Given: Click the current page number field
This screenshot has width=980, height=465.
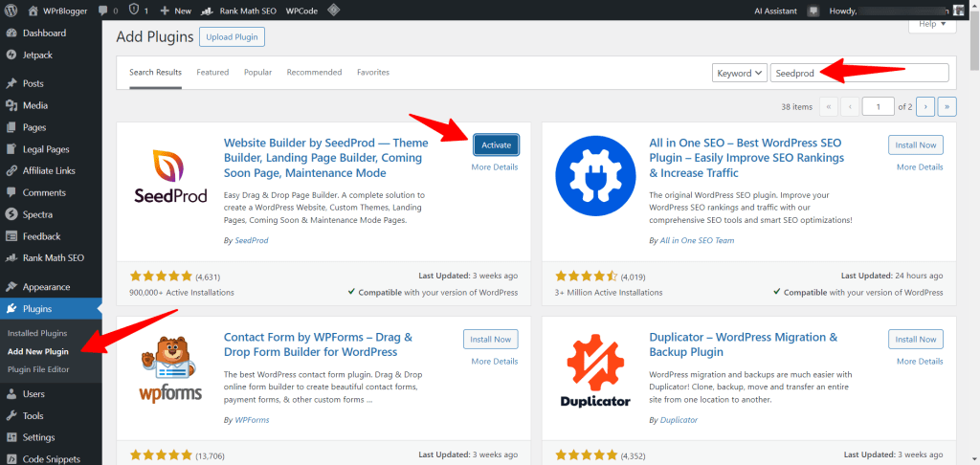Looking at the screenshot, I should pos(879,107).
